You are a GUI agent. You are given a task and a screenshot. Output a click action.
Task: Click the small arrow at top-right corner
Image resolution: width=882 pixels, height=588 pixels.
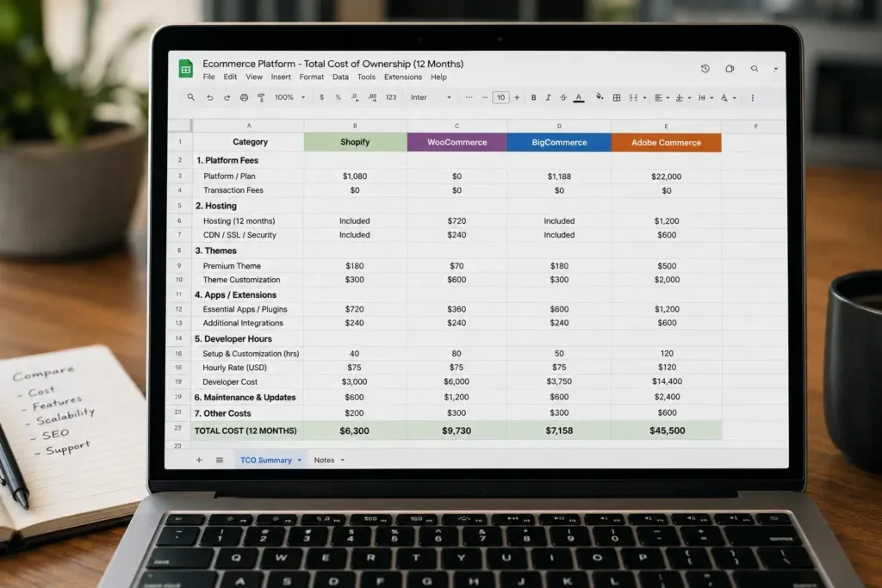click(775, 69)
